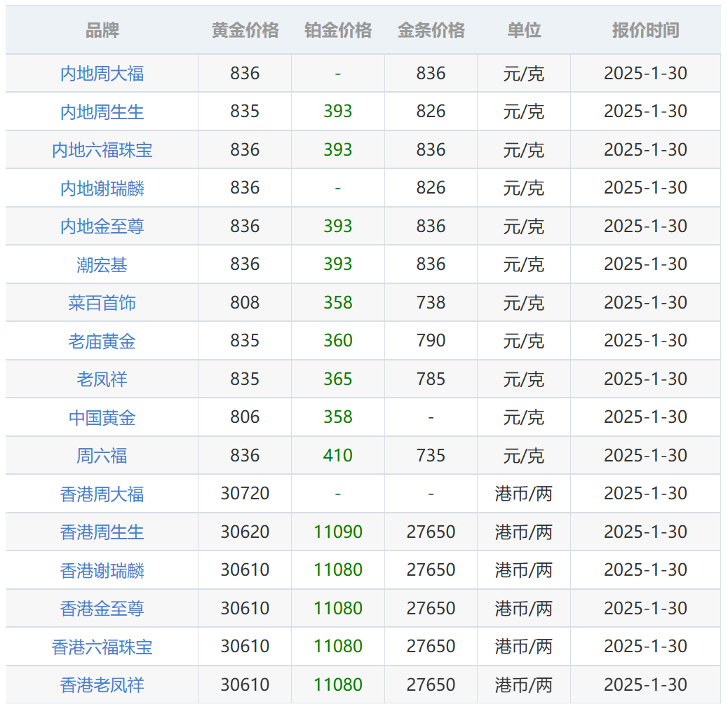Open the 内地周生生 brand link

102,112
